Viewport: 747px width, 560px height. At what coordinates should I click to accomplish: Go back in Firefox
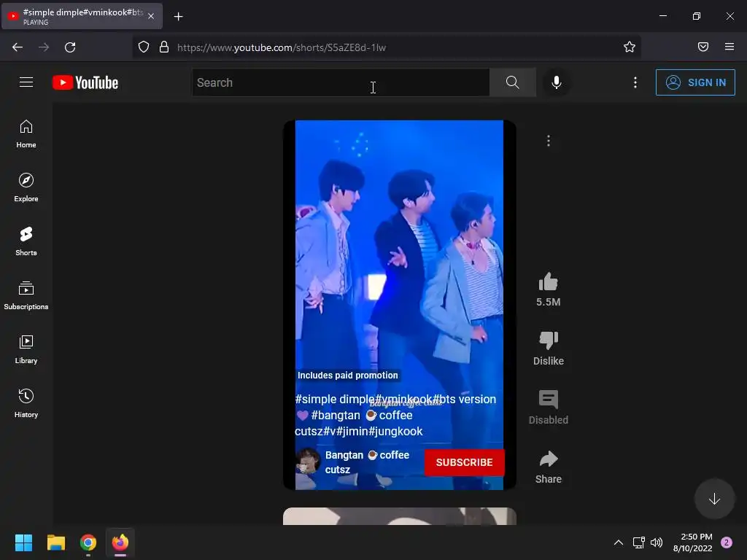pos(18,47)
